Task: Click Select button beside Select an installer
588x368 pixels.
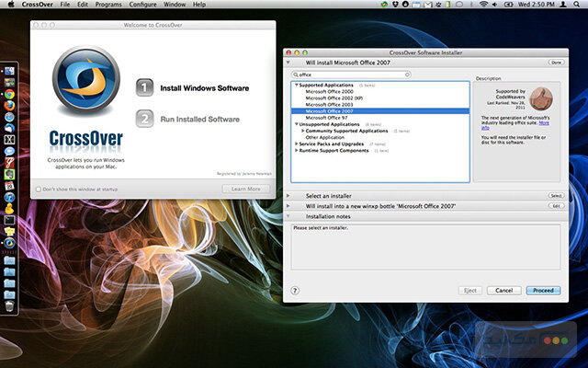Action: point(556,196)
